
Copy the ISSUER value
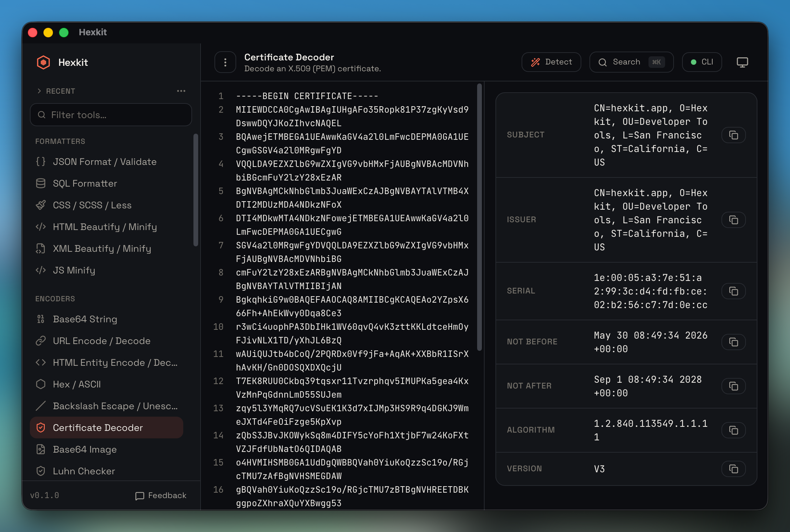[733, 220]
